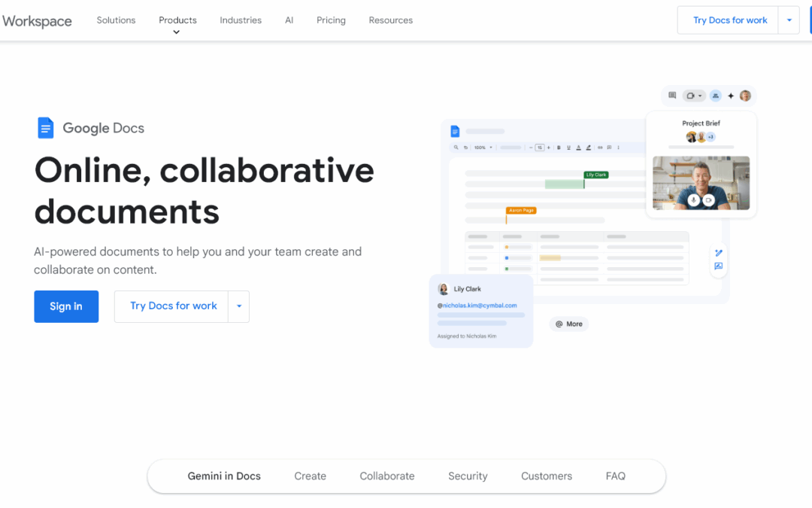Switch to the Customers tab
The height and width of the screenshot is (508, 812).
[547, 476]
